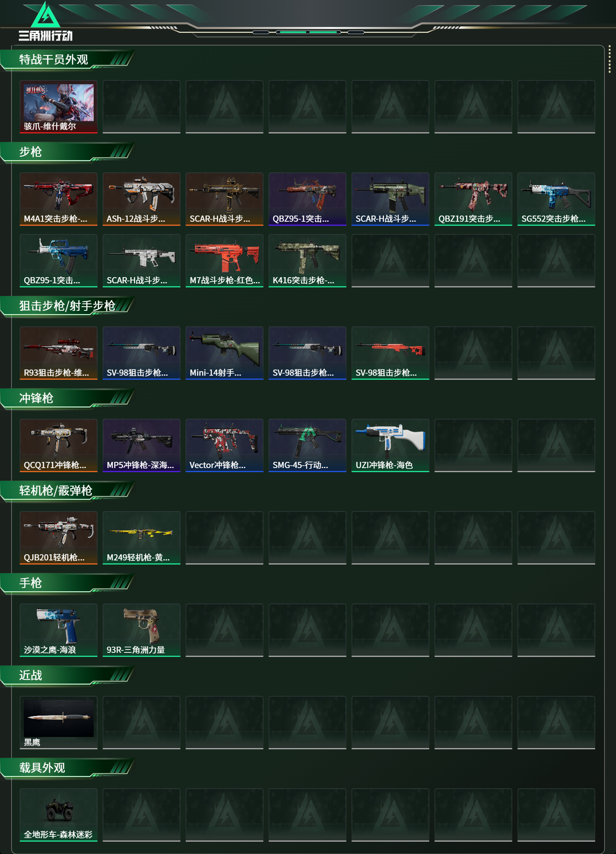This screenshot has width=616, height=854.
Task: Pick the QBZ191突击步枪 skin item
Action: pos(473,199)
